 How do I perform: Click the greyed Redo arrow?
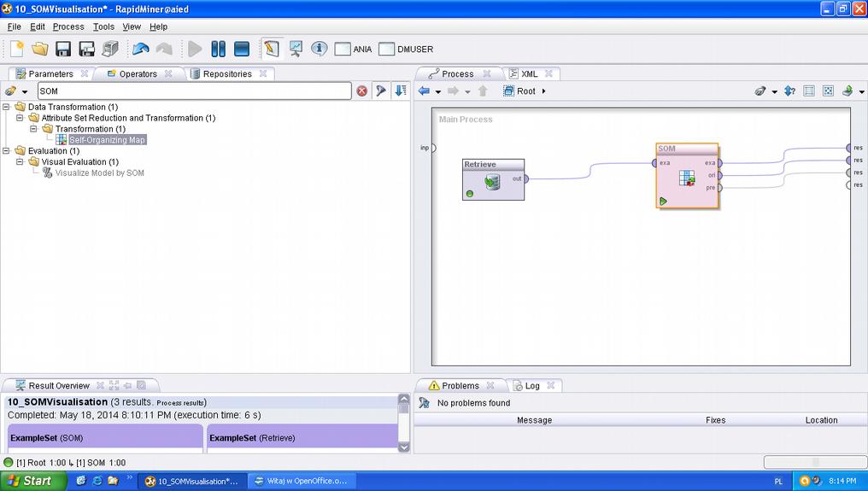point(164,49)
